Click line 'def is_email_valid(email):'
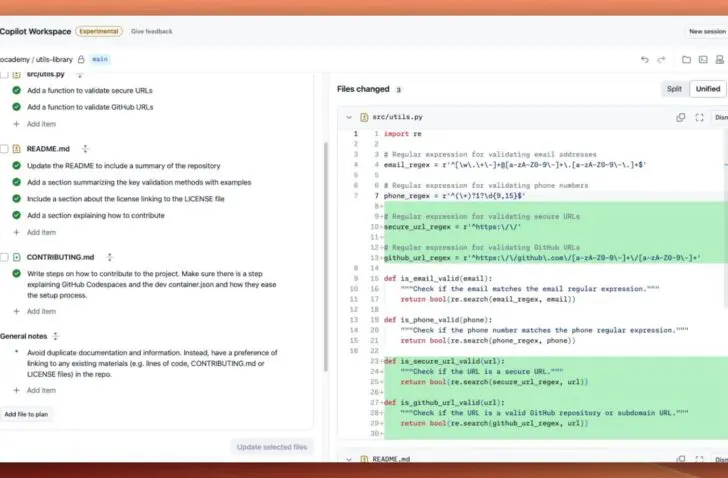Viewport: 728px width, 478px height. click(438, 278)
